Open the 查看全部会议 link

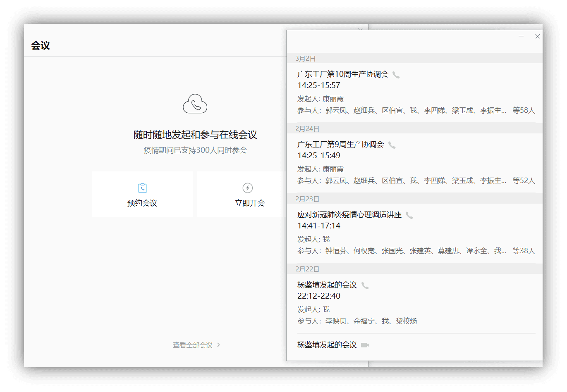[x=193, y=345]
